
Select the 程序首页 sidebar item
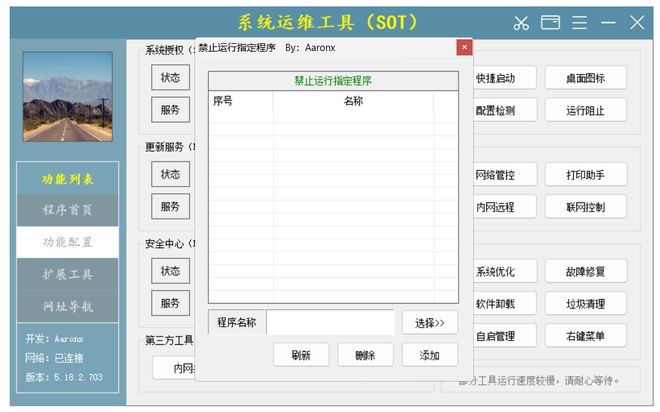click(67, 210)
